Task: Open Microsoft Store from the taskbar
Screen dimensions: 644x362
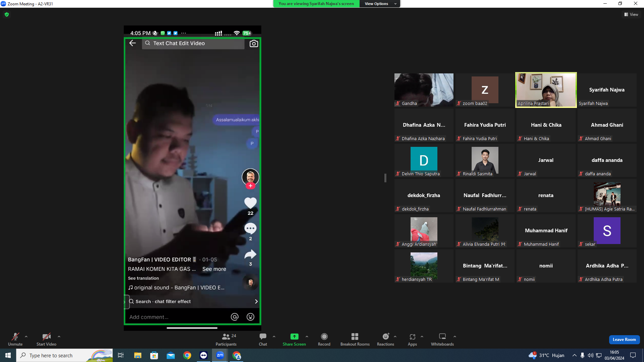Action: (154, 355)
